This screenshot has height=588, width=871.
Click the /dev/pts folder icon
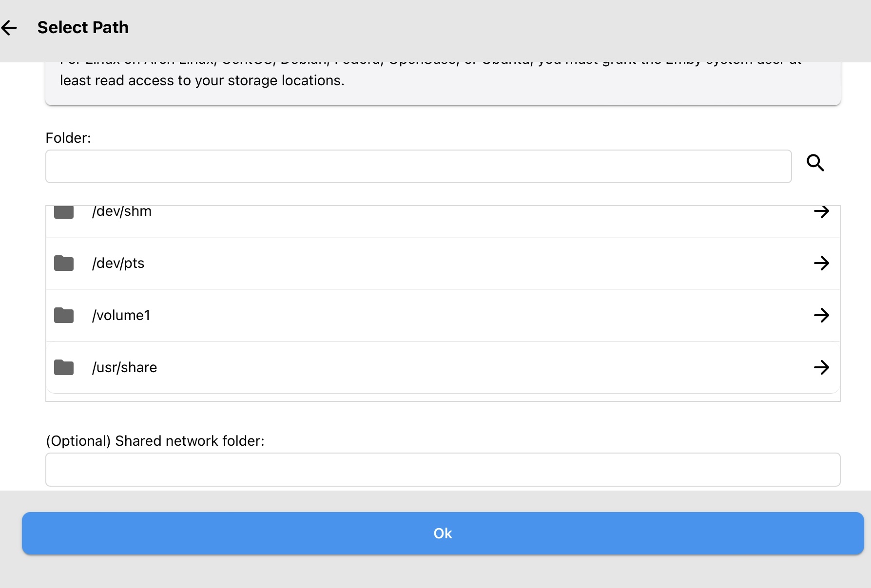tap(64, 264)
